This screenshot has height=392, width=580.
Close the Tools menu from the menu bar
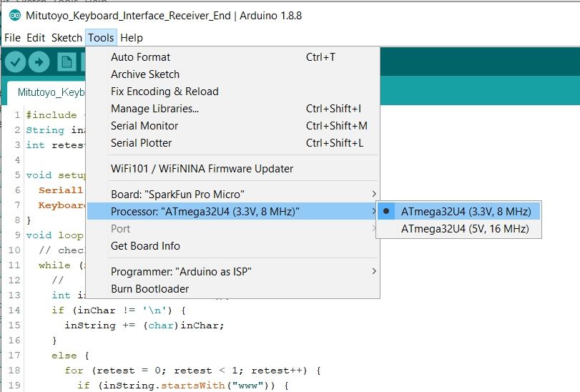tap(101, 38)
